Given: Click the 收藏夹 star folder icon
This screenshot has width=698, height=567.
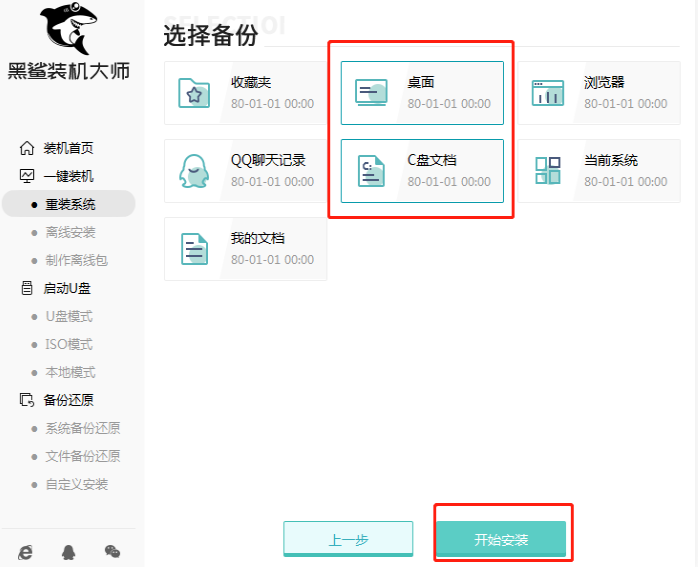Looking at the screenshot, I should 194,93.
